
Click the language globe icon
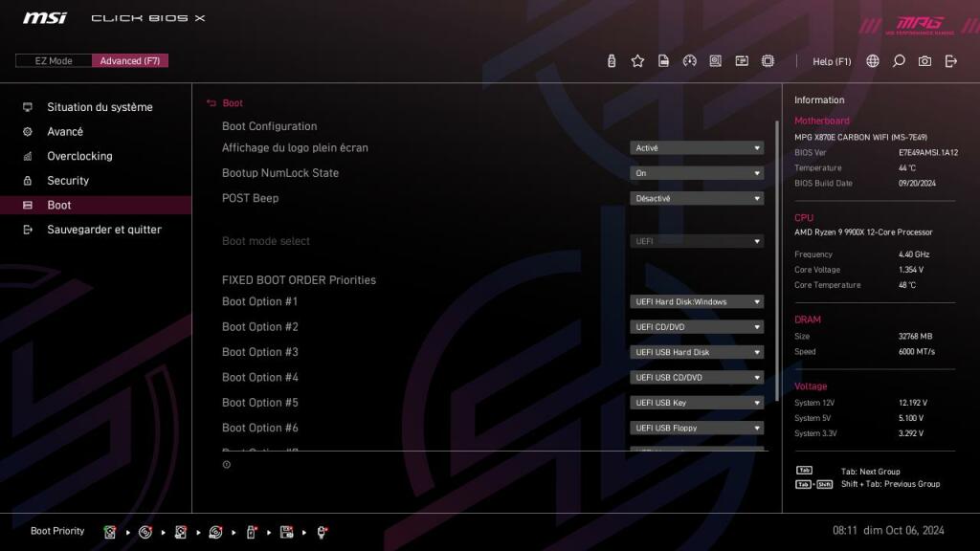pos(872,60)
